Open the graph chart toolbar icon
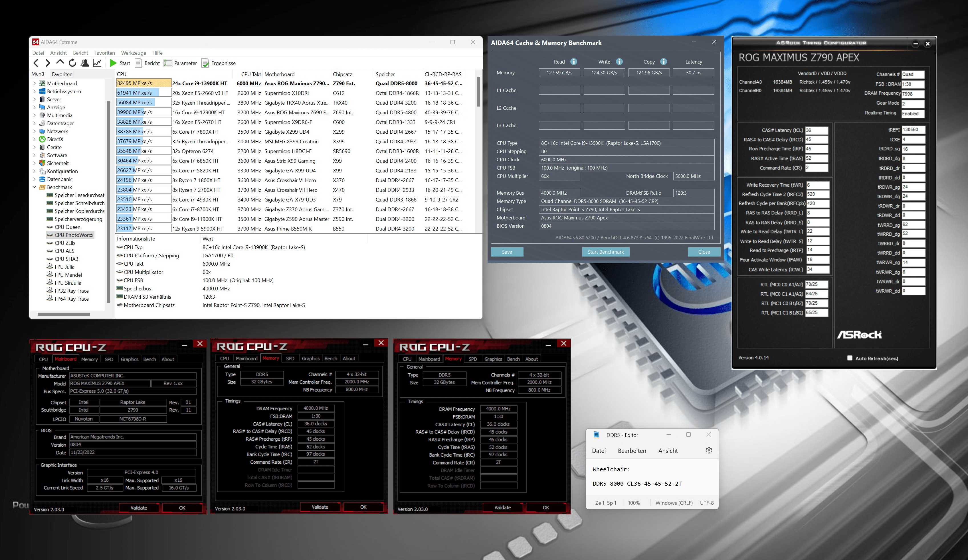This screenshot has height=560, width=968. pyautogui.click(x=97, y=63)
